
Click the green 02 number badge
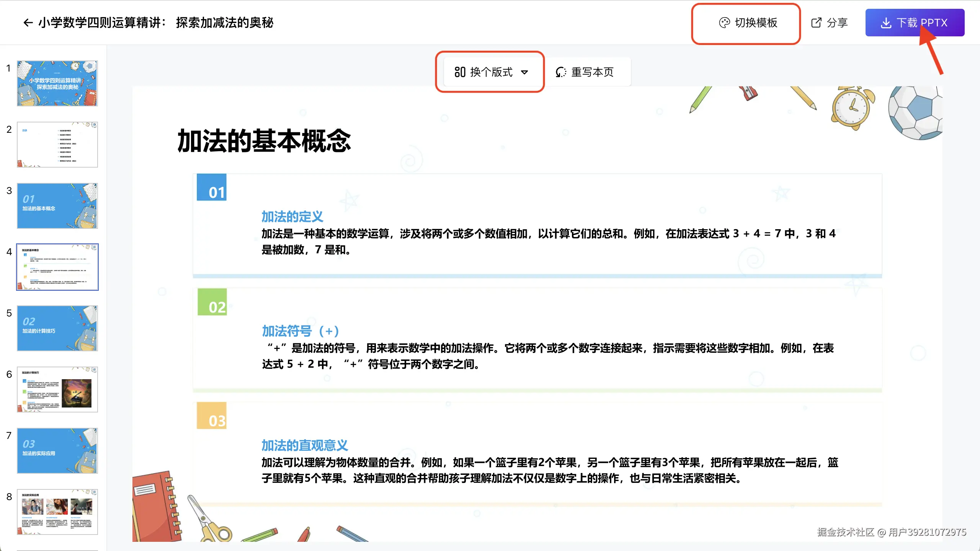tap(212, 302)
